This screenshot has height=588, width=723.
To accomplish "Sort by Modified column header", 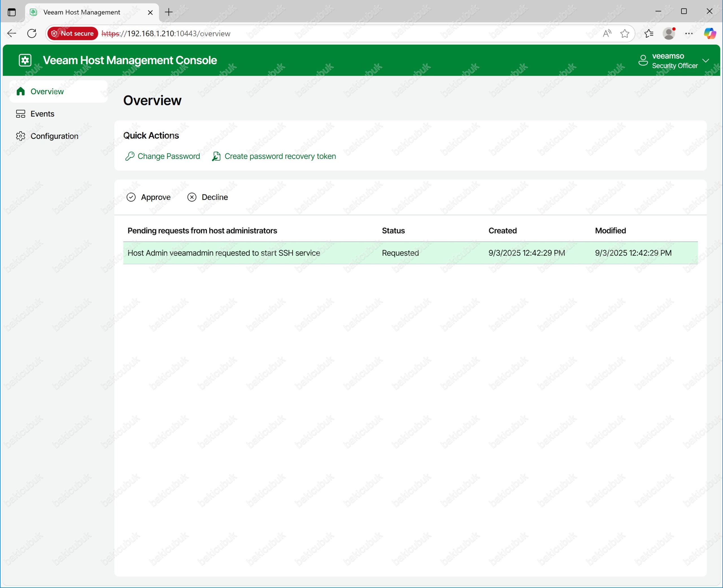I will point(611,231).
